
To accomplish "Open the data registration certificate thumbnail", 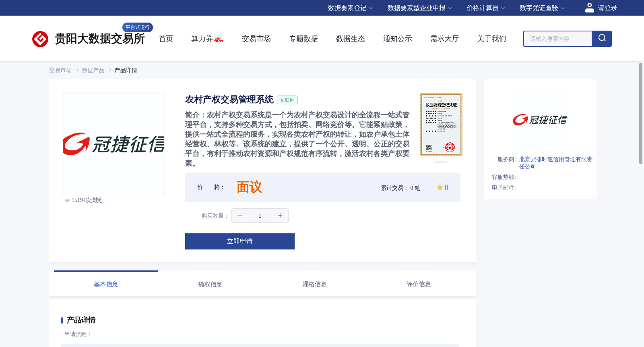I will [441, 125].
